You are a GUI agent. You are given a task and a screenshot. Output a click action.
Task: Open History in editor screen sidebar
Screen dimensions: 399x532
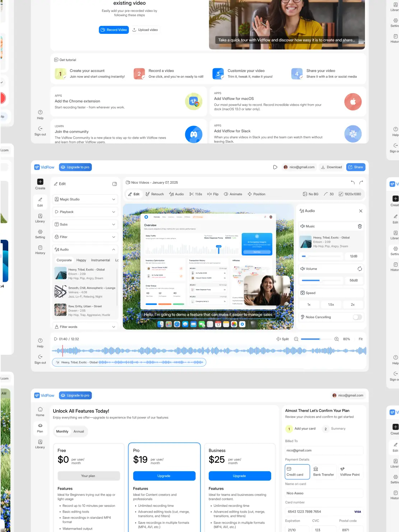click(40, 250)
